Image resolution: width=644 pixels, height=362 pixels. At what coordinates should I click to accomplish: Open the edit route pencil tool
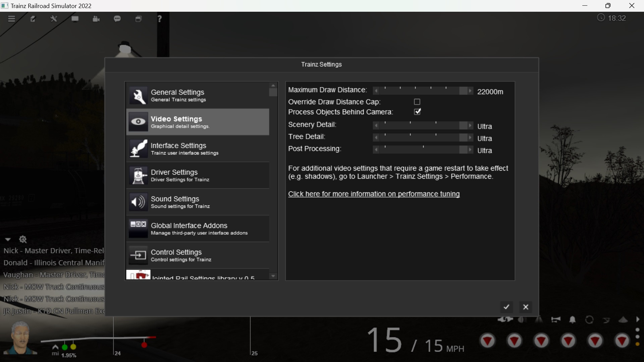33,19
